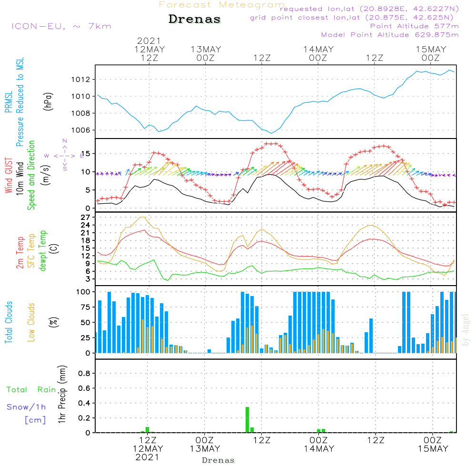The width and height of the screenshot is (476, 476).
Task: Click the top '13MAY 00Z' time label
Action: pos(206,54)
